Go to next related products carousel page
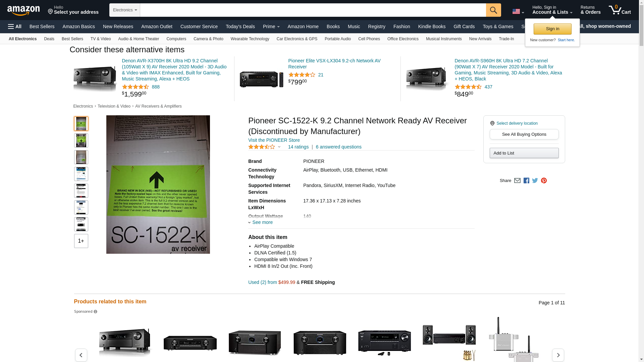This screenshot has height=362, width=644. tap(558, 355)
